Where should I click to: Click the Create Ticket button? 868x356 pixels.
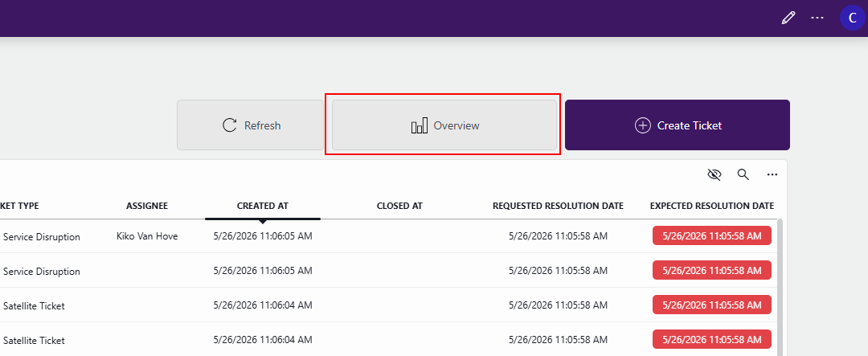pos(677,125)
